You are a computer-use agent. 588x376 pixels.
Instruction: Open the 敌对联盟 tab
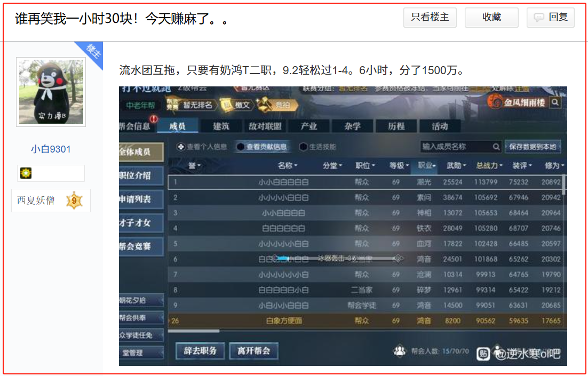click(x=265, y=126)
